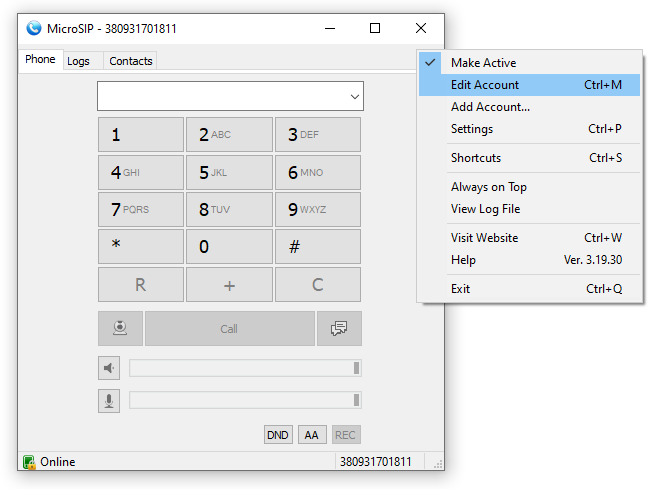
Task: Expand the phone number dropdown arrow
Action: (354, 97)
